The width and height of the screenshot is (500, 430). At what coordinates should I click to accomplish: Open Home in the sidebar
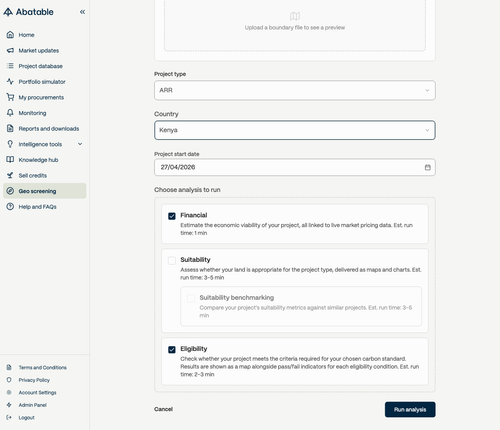[x=45, y=35]
